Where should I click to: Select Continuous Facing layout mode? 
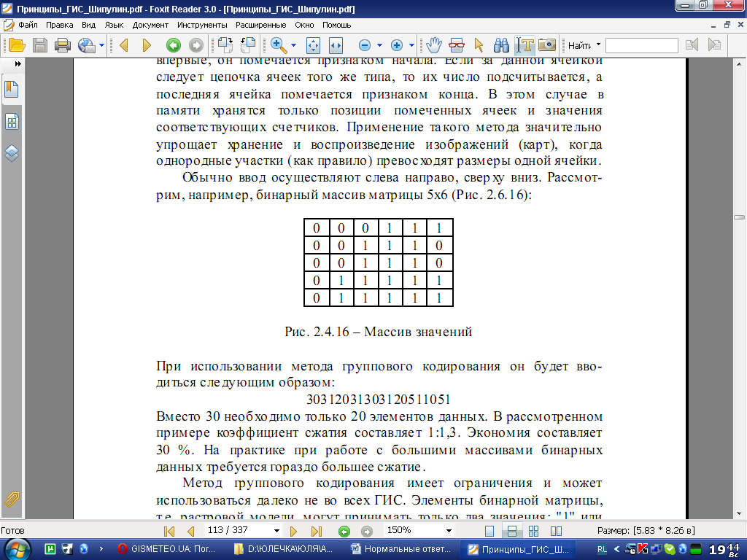pyautogui.click(x=533, y=531)
